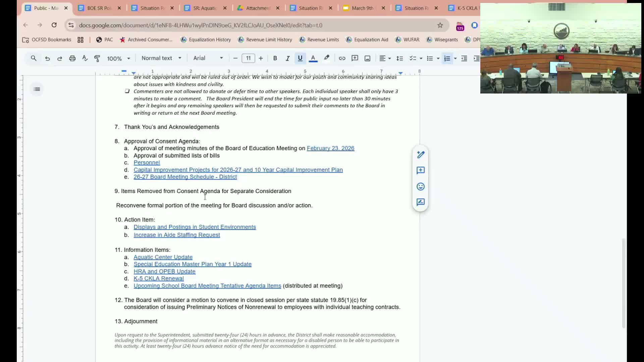Open the document outline sidebar icon

click(x=37, y=89)
